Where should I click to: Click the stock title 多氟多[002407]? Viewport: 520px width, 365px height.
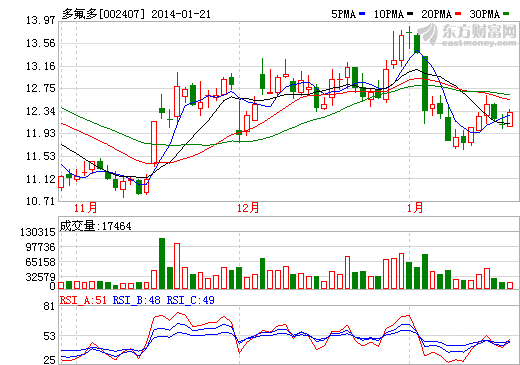click(104, 14)
